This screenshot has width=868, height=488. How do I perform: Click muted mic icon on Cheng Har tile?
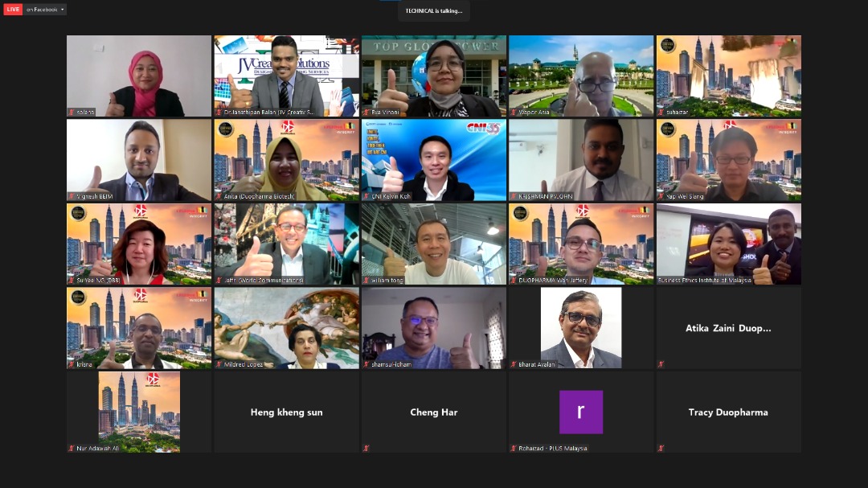click(366, 448)
